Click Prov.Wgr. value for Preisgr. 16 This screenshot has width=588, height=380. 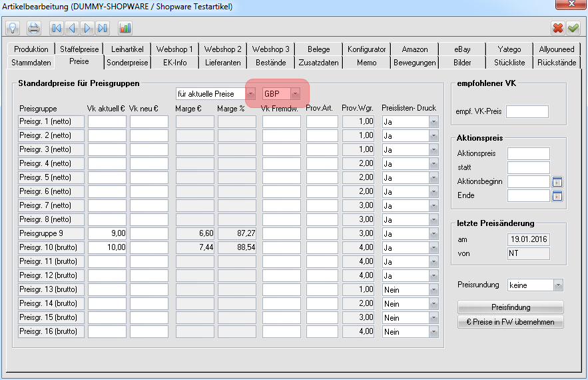pos(358,331)
